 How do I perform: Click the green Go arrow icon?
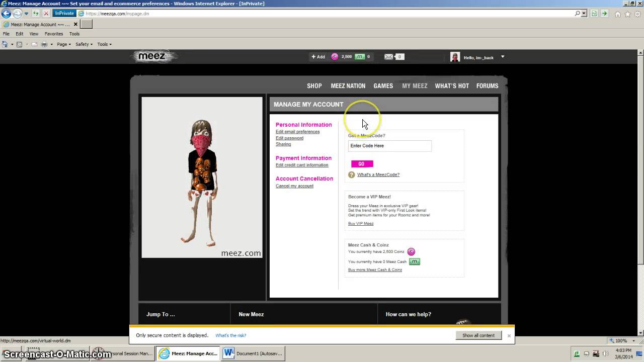(604, 14)
